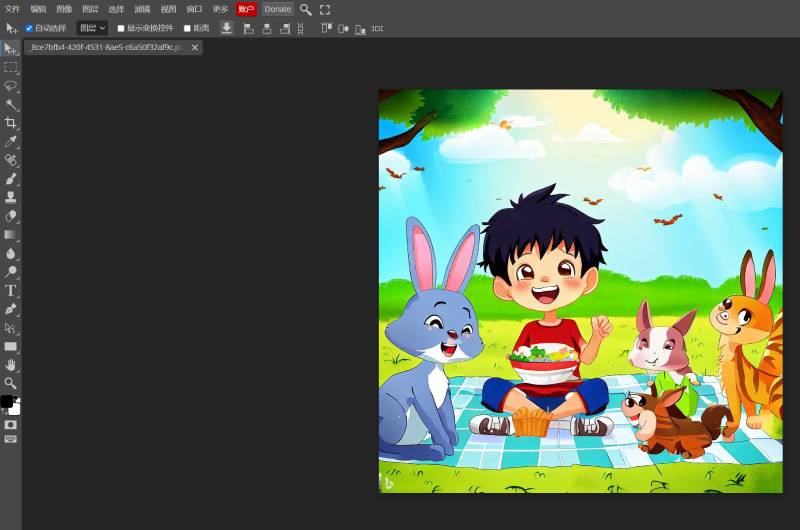Select the Brush tool
The image size is (800, 530).
[11, 179]
